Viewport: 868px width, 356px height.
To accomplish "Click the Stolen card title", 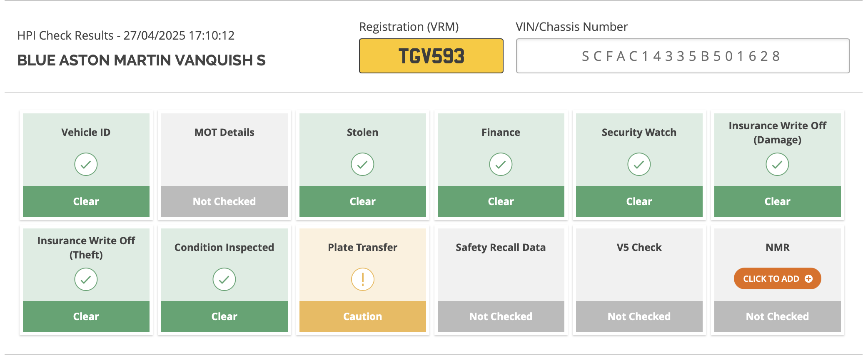I will [362, 132].
